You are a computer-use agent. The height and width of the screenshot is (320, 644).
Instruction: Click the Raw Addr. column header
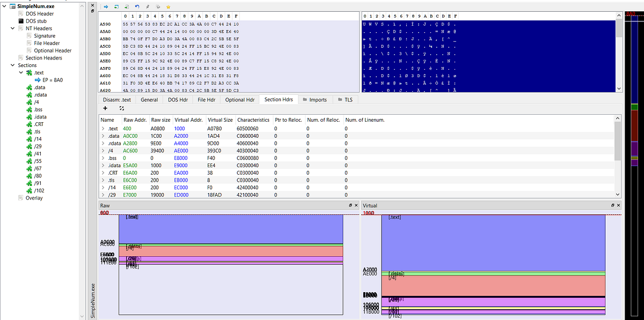point(135,120)
